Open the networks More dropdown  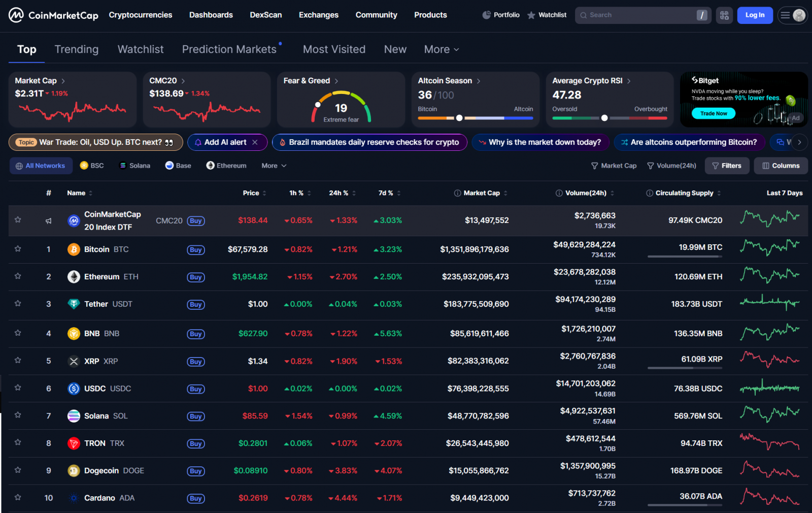pyautogui.click(x=274, y=166)
